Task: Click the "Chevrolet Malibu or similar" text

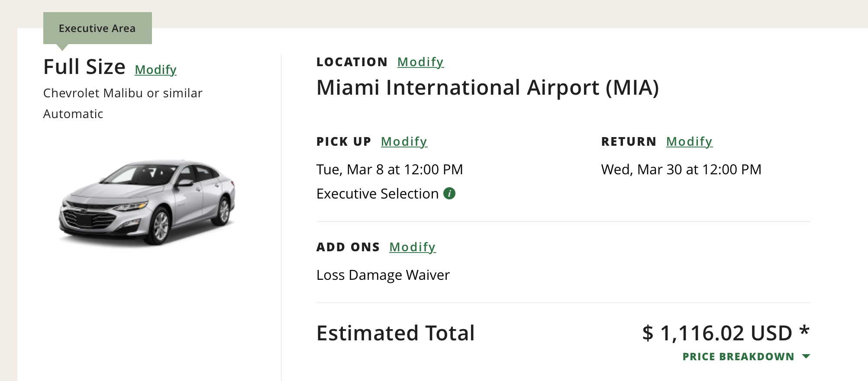Action: (x=123, y=93)
